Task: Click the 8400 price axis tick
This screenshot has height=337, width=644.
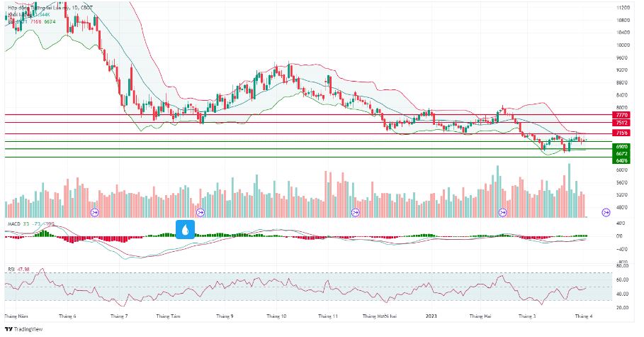Action: (622, 96)
